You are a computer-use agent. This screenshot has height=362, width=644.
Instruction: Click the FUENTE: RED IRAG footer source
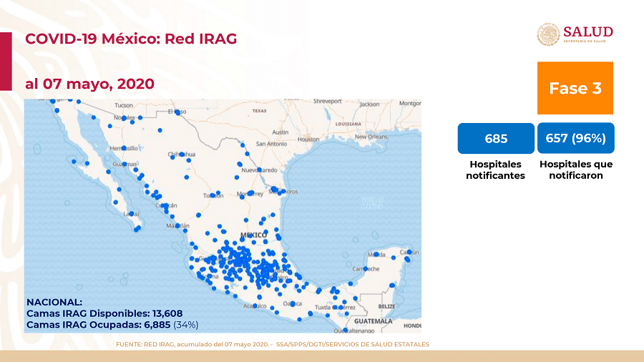click(x=272, y=344)
